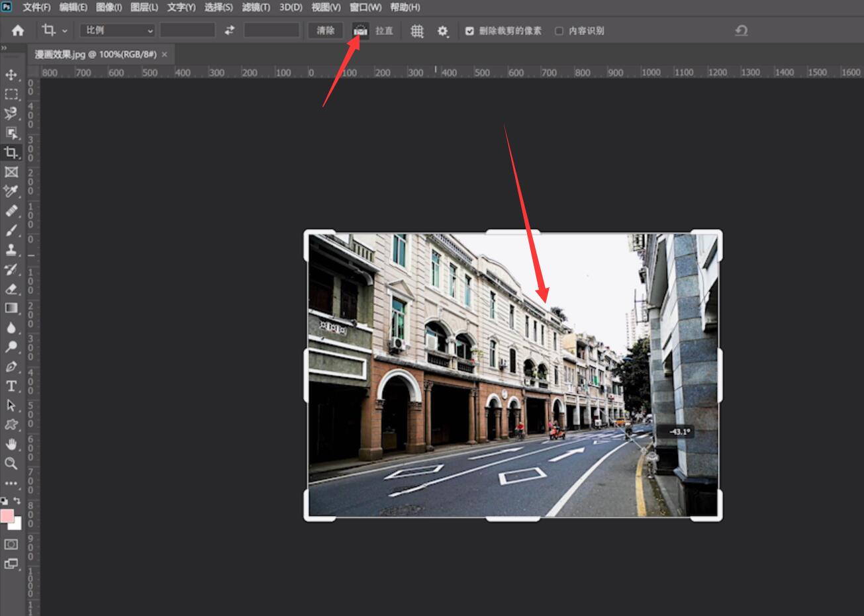864x616 pixels.
Task: Select the History Brush tool
Action: point(11,269)
